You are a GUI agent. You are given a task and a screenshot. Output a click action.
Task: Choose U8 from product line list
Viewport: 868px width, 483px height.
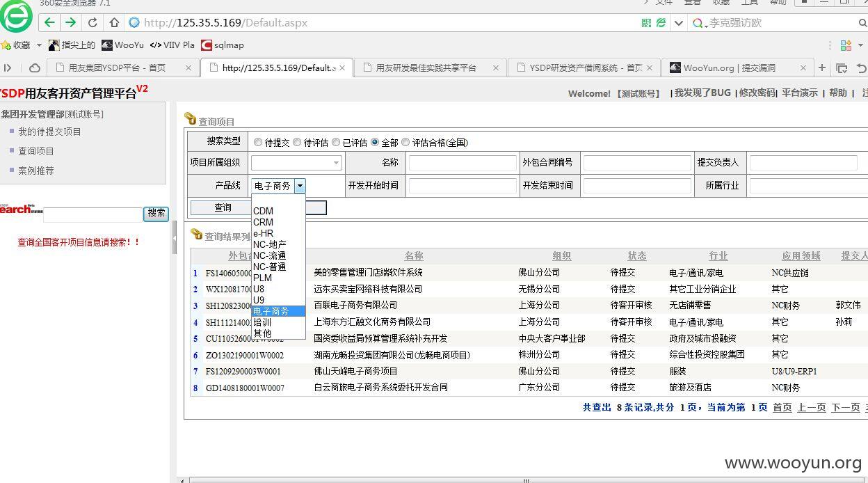click(x=278, y=289)
